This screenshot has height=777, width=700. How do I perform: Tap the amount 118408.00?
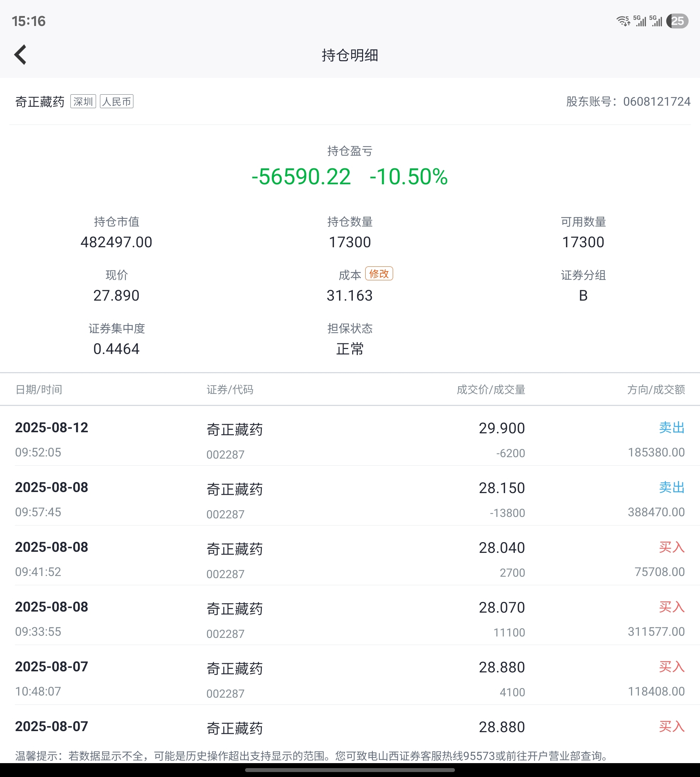pos(656,691)
